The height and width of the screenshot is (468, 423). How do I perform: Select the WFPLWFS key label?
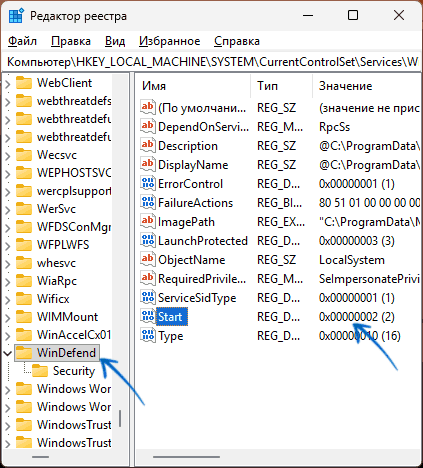point(63,245)
